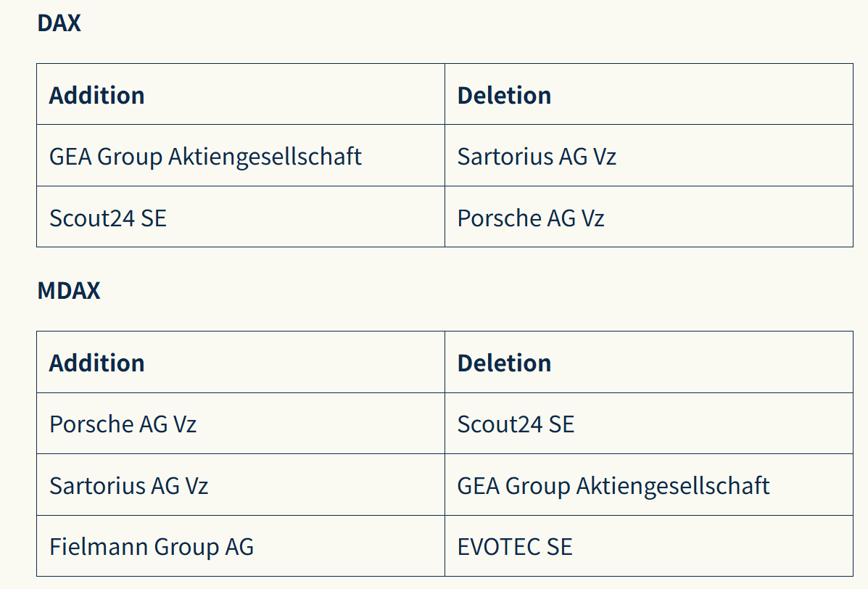
Task: Click the Fielmann Group AG cell
Action: click(x=152, y=546)
